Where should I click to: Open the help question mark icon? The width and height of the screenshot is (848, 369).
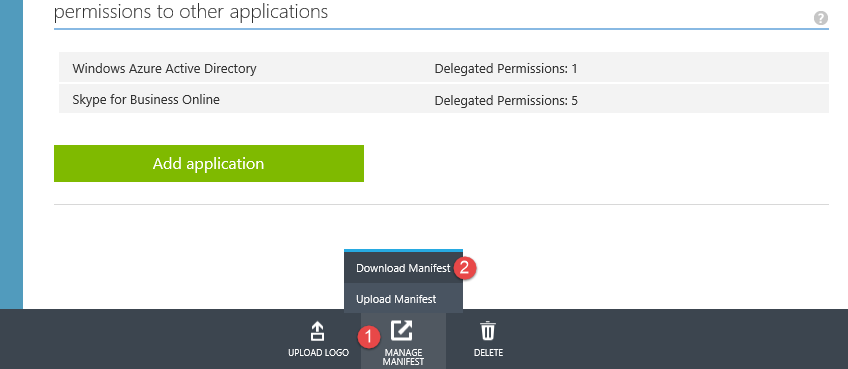[x=820, y=18]
